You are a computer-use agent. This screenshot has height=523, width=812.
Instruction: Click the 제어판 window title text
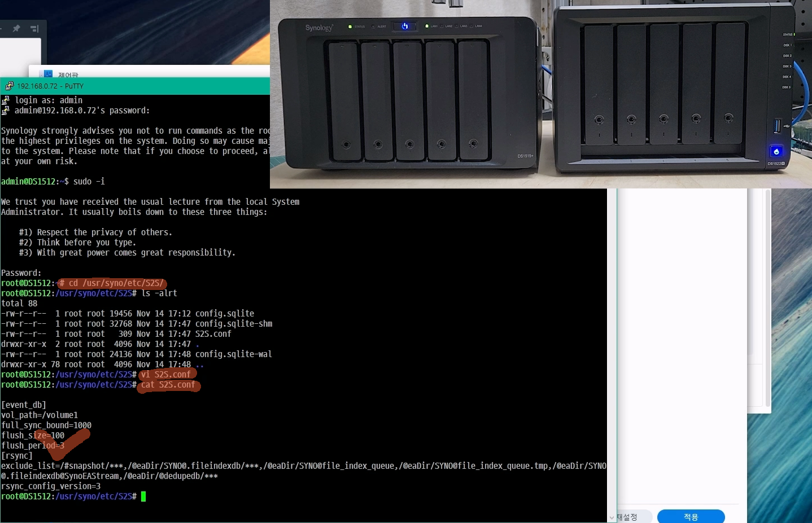click(68, 75)
